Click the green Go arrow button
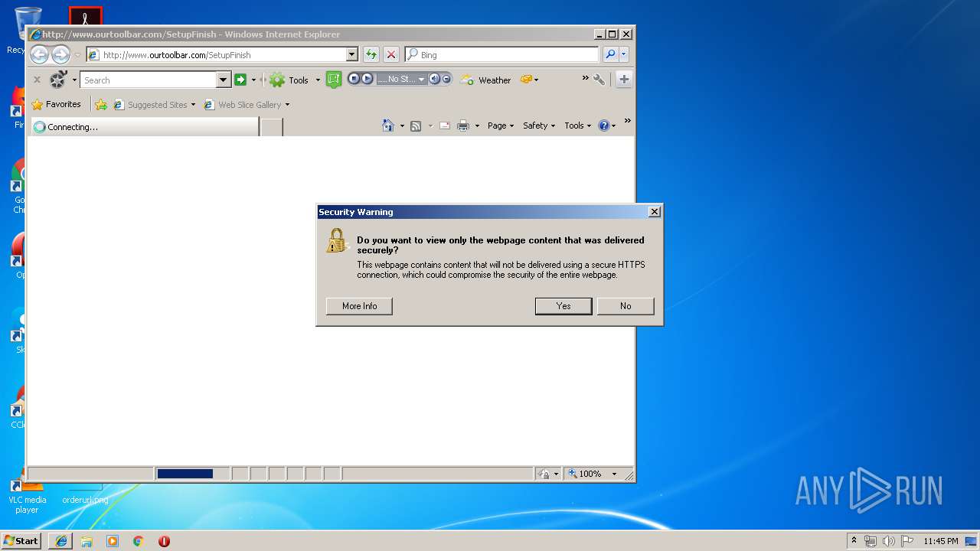Viewport: 980px width, 551px height. [x=240, y=80]
